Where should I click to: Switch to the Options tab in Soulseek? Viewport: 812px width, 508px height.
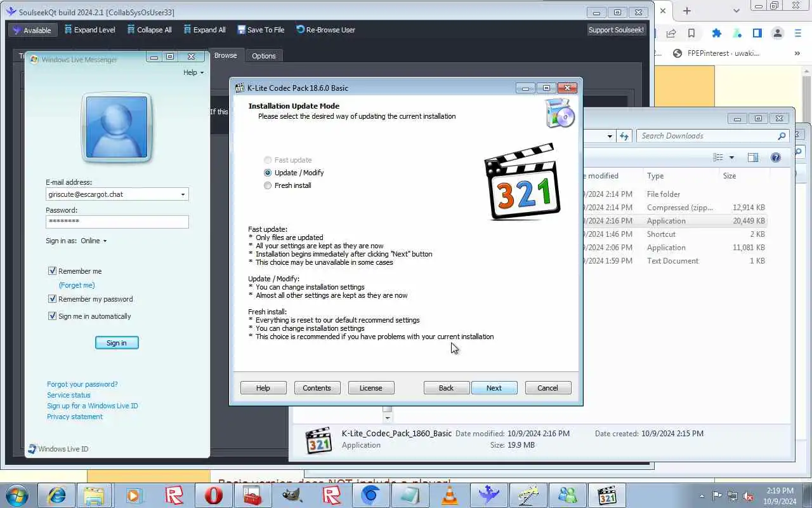pyautogui.click(x=264, y=56)
